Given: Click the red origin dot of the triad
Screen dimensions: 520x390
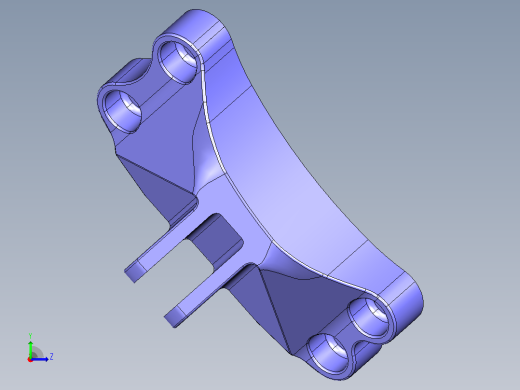Looking at the screenshot, I should click(x=30, y=360).
